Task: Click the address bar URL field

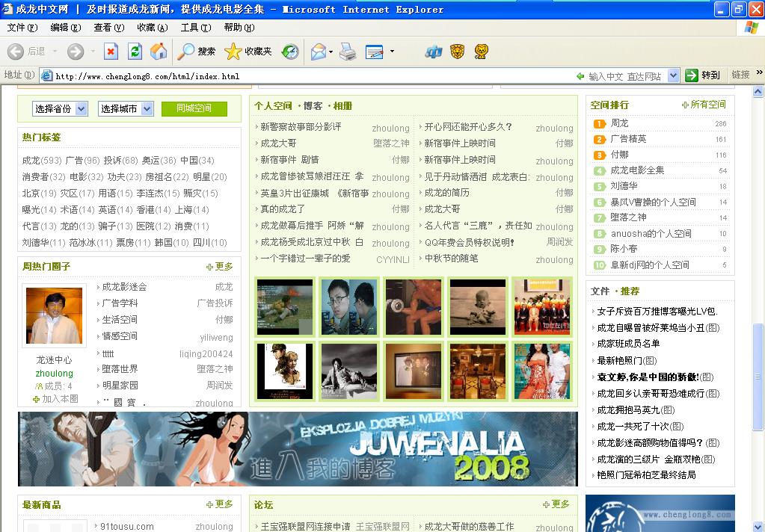Action: tap(313, 76)
